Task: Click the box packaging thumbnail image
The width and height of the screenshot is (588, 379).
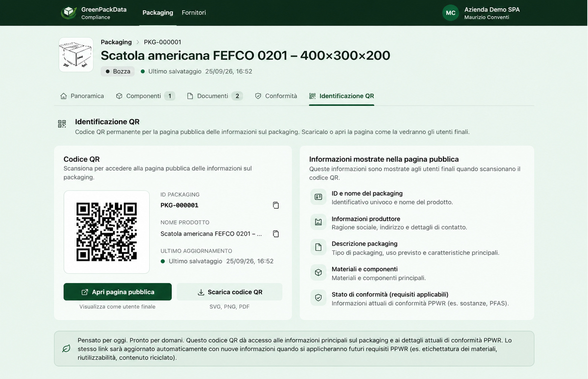Action: pyautogui.click(x=76, y=55)
